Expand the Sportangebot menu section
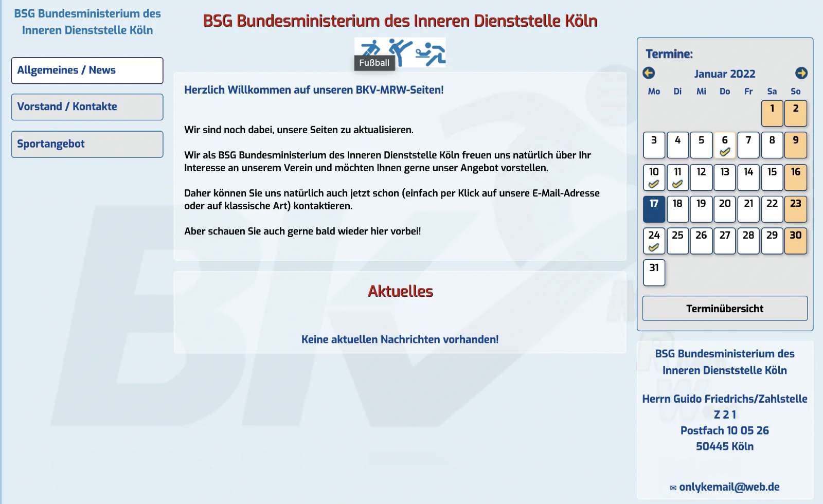This screenshot has height=504, width=823. pos(87,144)
